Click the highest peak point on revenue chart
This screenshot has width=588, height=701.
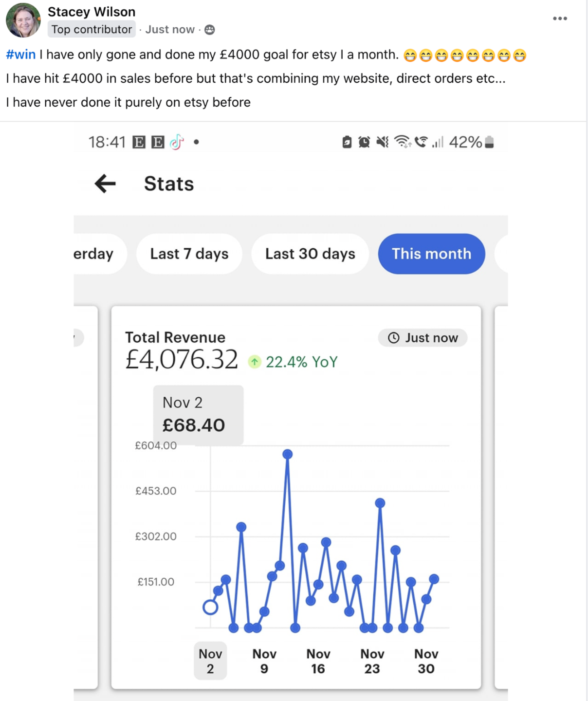coord(288,454)
